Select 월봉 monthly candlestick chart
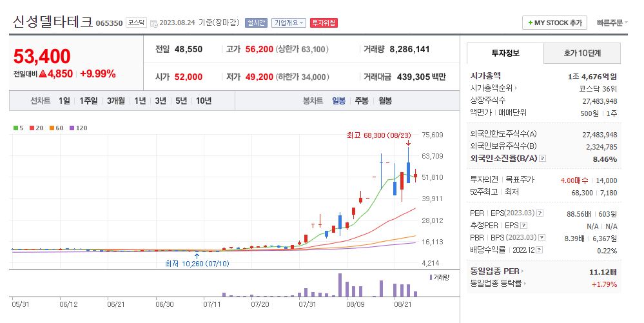Viewport: 644px width, 323px height. (x=385, y=101)
